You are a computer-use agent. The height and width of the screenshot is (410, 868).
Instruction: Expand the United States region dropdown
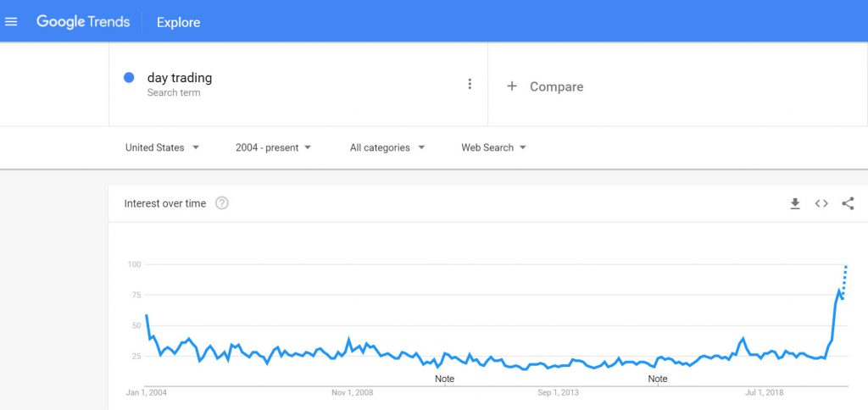[x=162, y=147]
